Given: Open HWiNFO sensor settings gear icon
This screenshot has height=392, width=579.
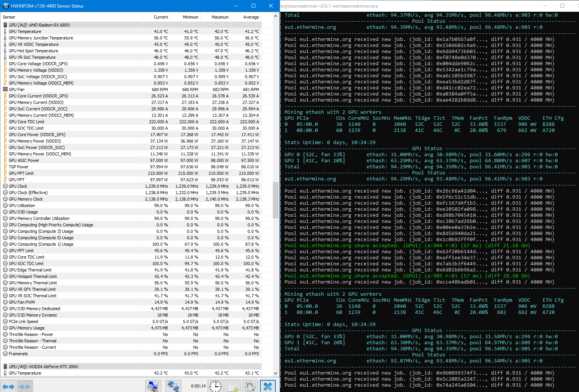Looking at the screenshot, I should [x=250, y=386].
